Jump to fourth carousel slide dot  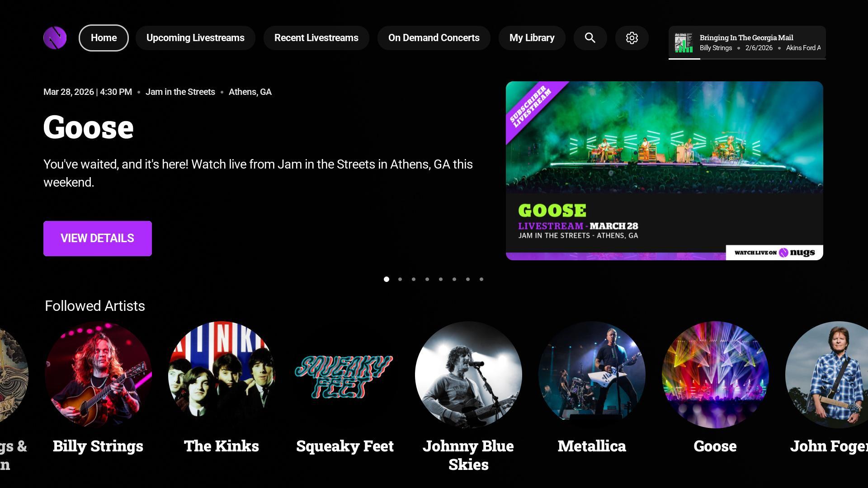click(x=427, y=279)
